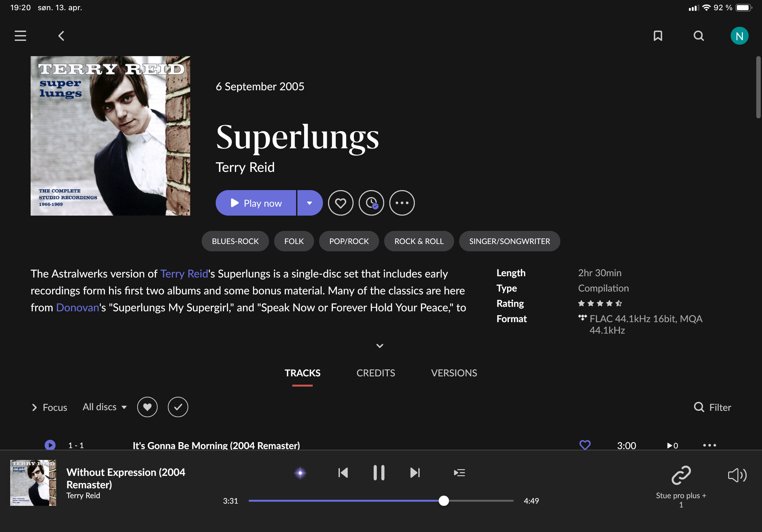Toggle the favorites-only heart filter
Viewport: 762px width, 532px height.
(x=147, y=407)
